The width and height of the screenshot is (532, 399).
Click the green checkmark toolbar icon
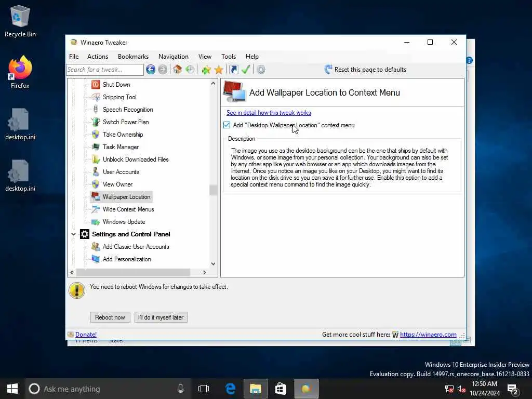[246, 70]
